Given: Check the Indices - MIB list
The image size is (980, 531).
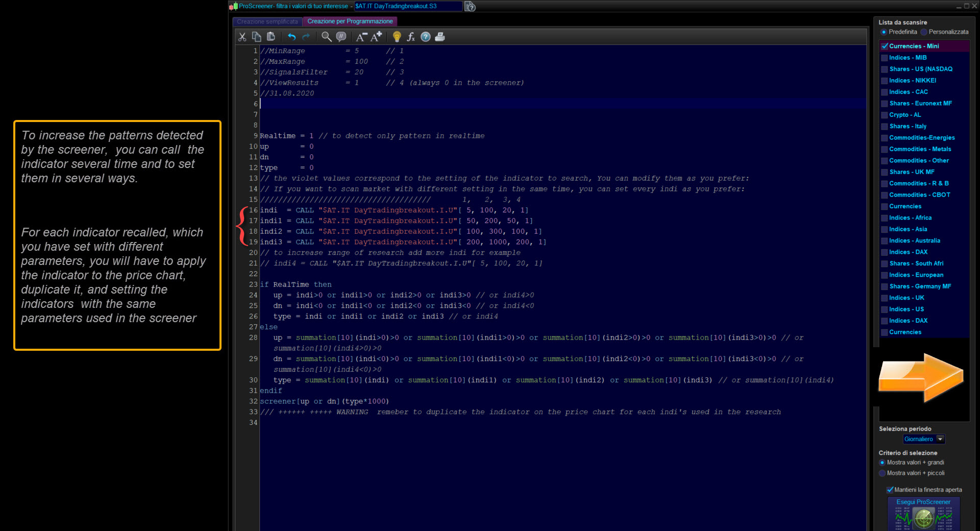Looking at the screenshot, I should pyautogui.click(x=885, y=58).
